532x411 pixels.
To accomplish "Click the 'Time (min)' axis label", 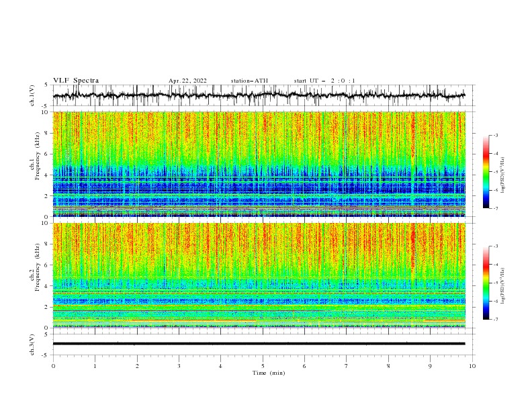I will click(269, 373).
